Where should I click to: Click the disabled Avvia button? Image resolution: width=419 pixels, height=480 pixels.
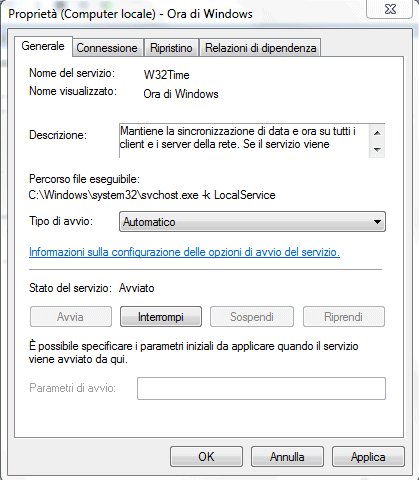pyautogui.click(x=71, y=317)
